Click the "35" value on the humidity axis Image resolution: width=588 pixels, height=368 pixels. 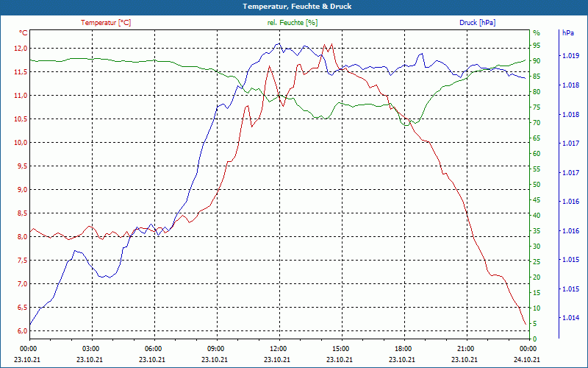point(537,231)
